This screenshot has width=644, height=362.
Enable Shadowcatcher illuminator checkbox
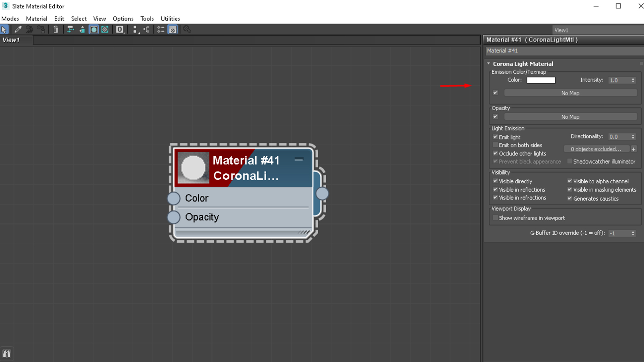click(570, 161)
